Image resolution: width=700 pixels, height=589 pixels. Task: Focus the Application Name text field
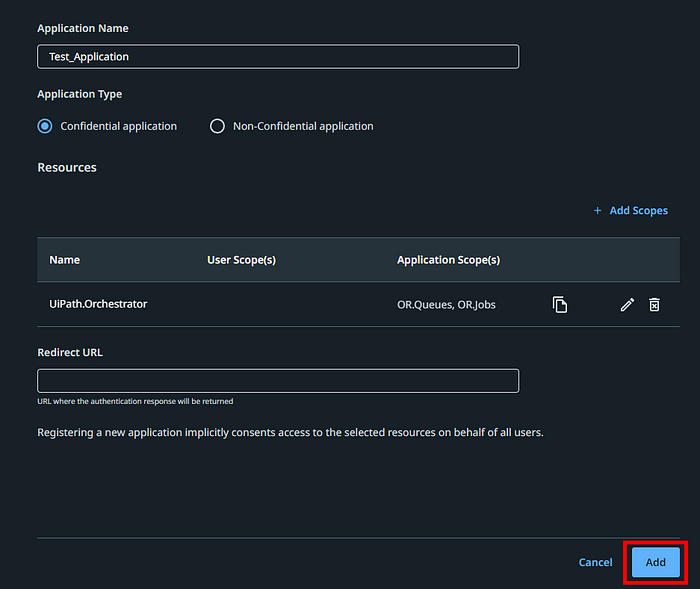278,56
